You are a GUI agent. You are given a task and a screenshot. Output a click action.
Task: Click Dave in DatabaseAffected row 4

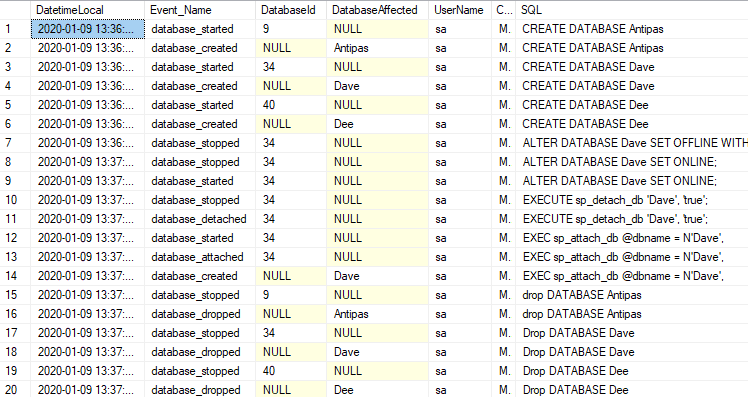(x=377, y=86)
